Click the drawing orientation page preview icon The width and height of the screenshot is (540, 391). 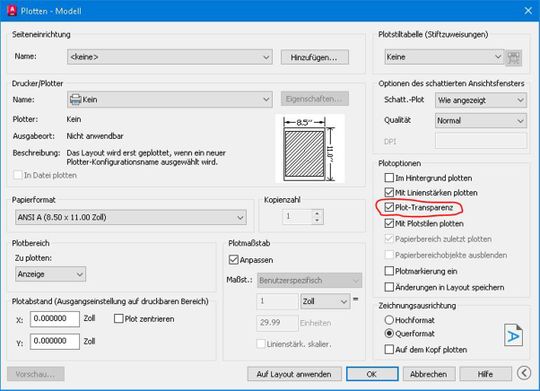click(513, 335)
